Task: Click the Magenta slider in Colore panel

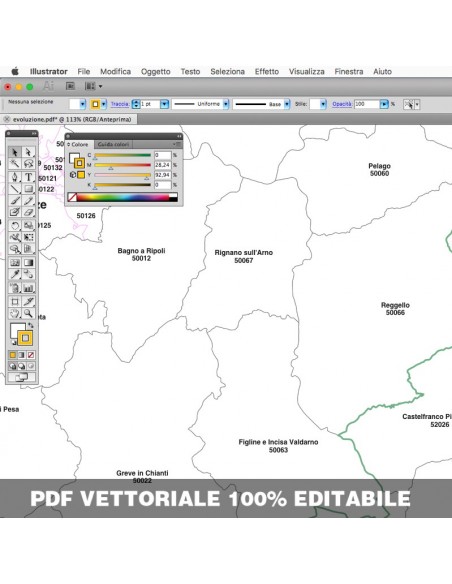Action: [122, 165]
